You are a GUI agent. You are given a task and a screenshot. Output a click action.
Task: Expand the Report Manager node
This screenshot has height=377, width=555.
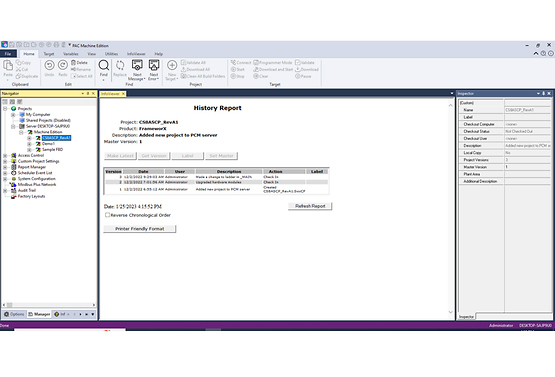point(5,167)
